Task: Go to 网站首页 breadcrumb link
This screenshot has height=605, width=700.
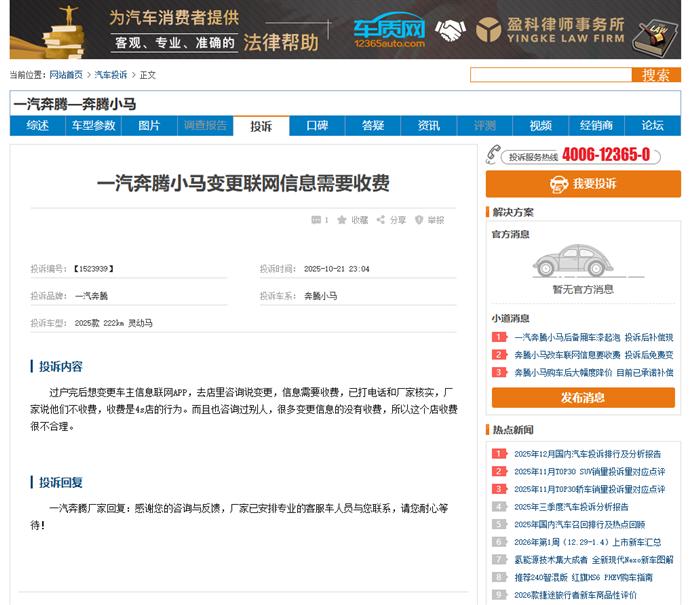Action: (66, 75)
